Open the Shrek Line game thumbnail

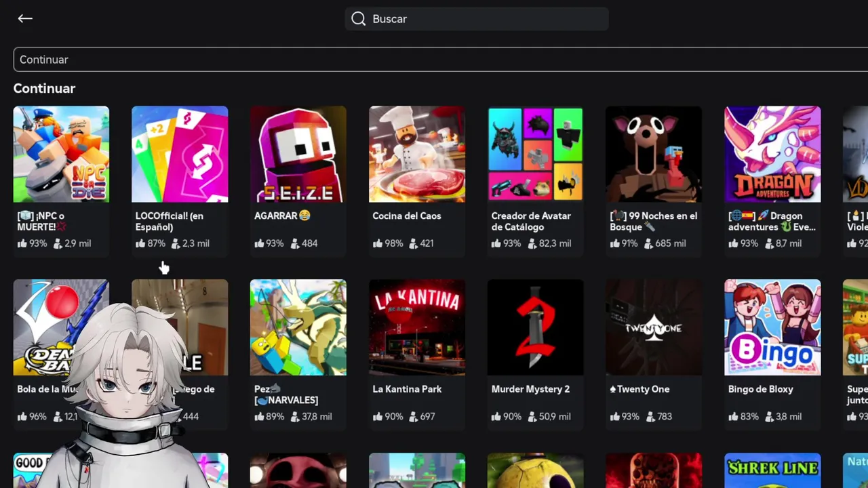click(x=772, y=470)
